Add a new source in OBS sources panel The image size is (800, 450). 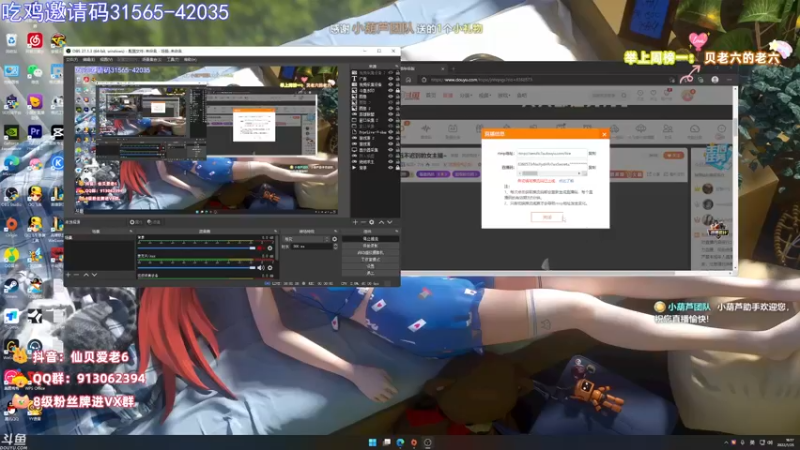pyautogui.click(x=355, y=222)
